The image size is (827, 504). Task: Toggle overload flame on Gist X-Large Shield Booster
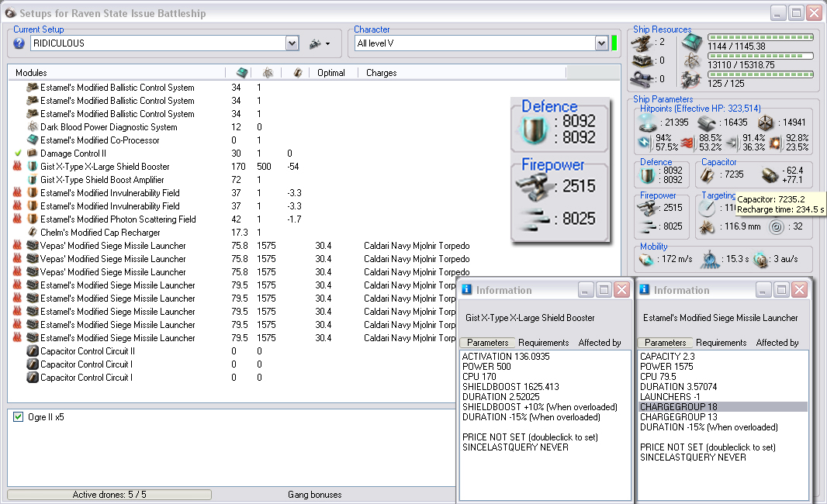(x=18, y=167)
